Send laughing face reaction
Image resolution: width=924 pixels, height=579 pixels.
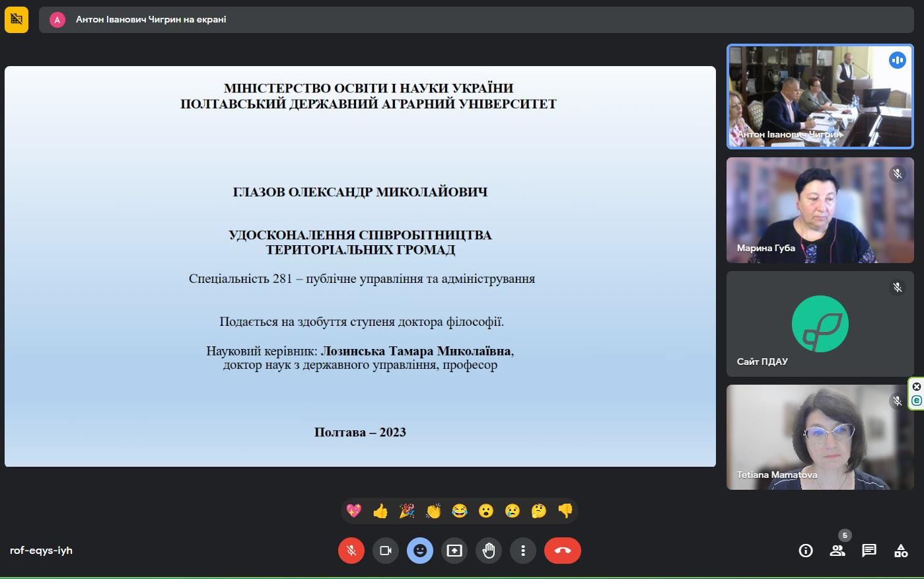(x=460, y=511)
